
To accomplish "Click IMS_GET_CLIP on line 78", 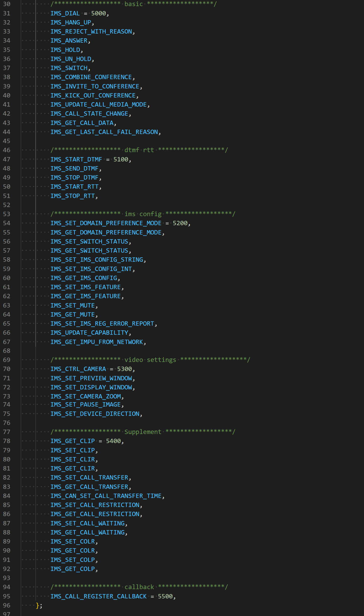I will tap(73, 441).
